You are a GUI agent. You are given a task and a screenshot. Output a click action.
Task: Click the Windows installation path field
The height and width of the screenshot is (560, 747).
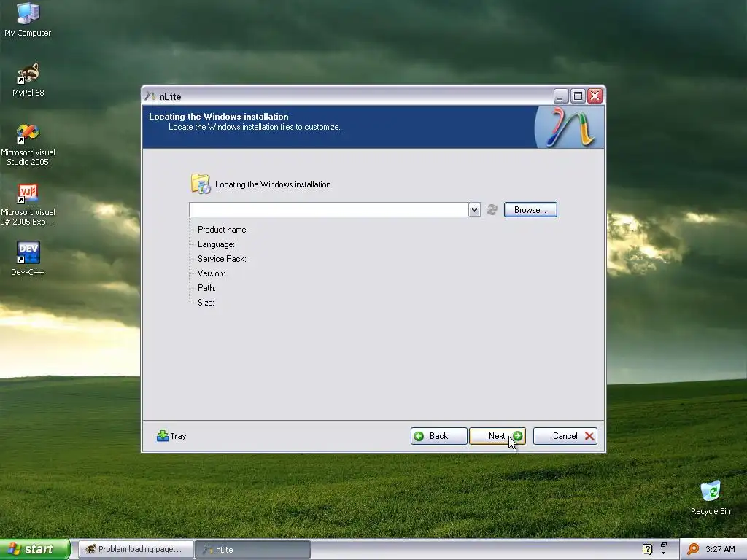coord(329,209)
